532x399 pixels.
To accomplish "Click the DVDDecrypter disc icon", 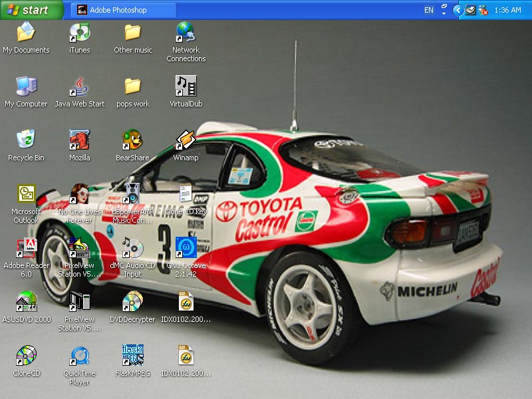I will (132, 302).
